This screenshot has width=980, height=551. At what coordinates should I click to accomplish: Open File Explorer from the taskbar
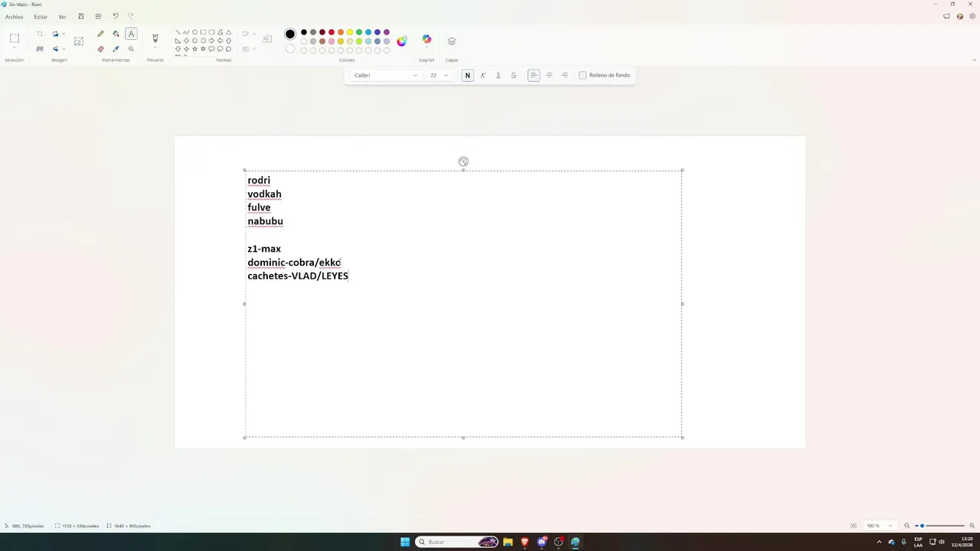coord(508,542)
